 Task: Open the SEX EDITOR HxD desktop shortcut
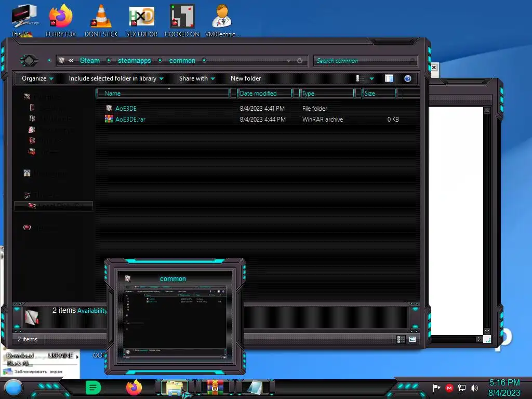click(x=142, y=20)
